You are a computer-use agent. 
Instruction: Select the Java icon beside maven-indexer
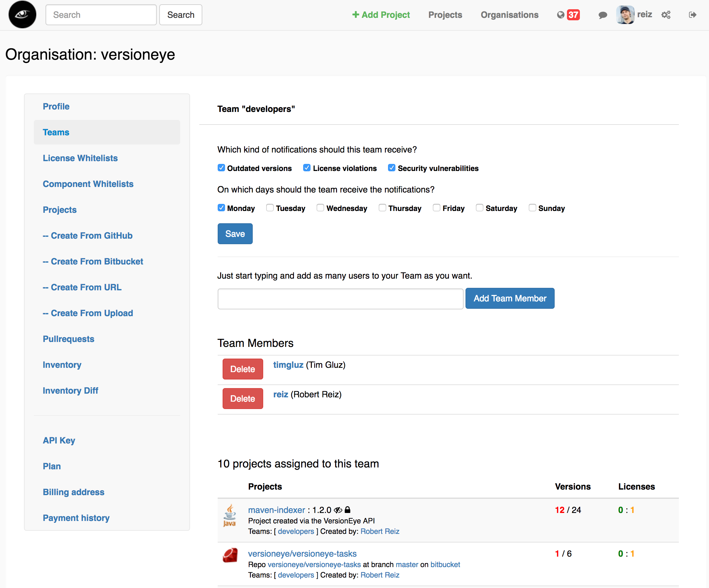[230, 515]
